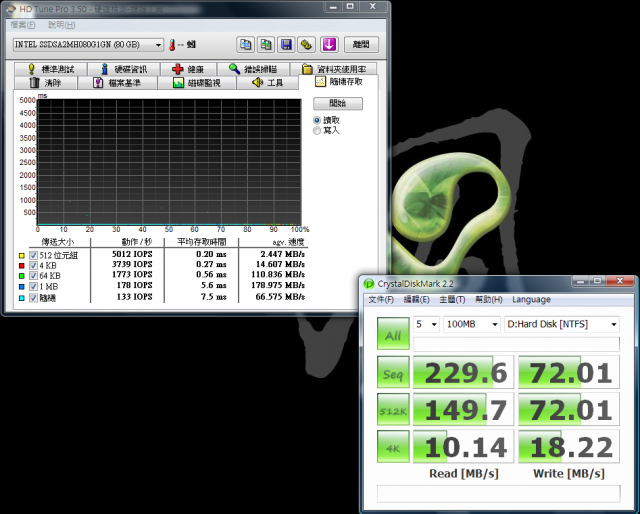Click the floppy disk save icon in HD Tune
640x514 pixels.
(x=287, y=45)
